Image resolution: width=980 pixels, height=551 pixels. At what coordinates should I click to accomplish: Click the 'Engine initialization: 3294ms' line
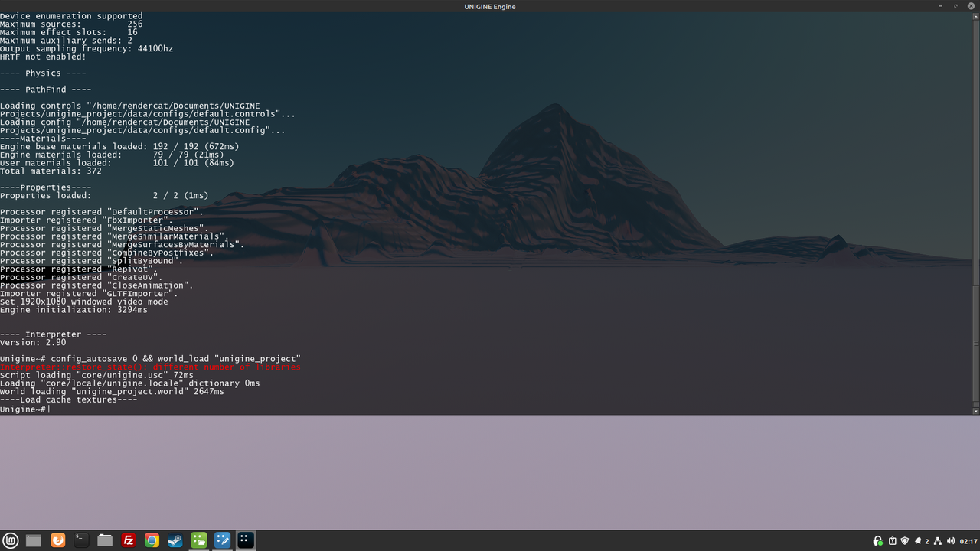[73, 310]
